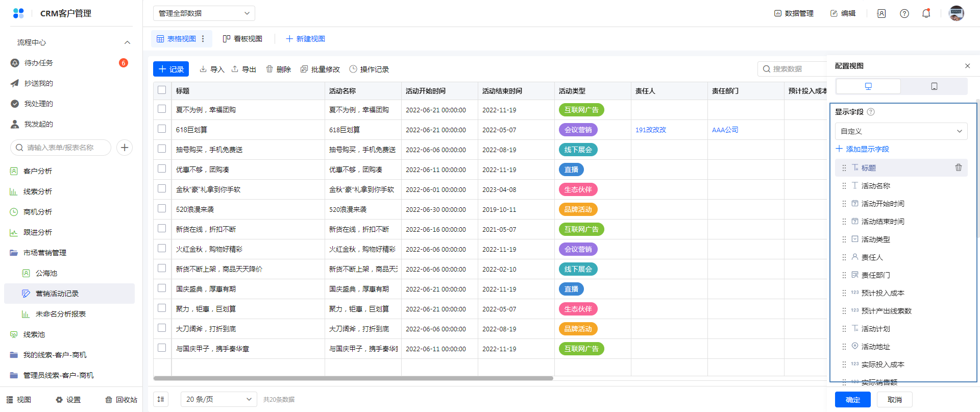
Task: Open 公海池 in the sidebar
Action: coord(46,273)
